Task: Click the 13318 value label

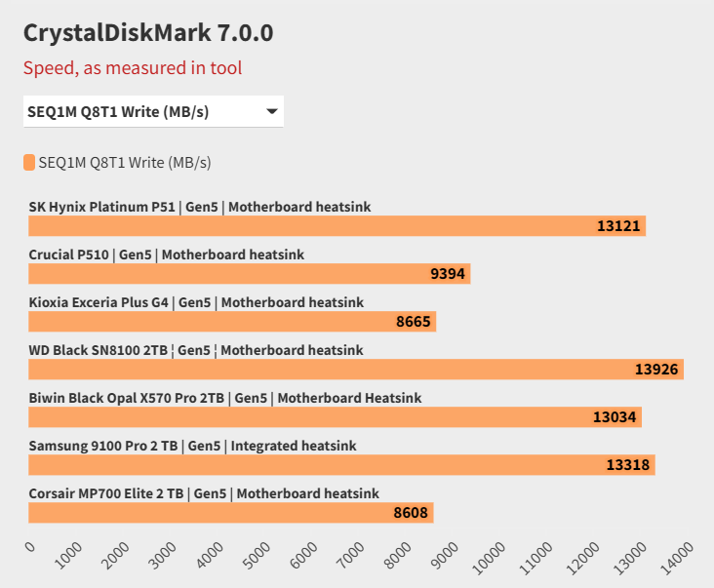Action: 627,465
